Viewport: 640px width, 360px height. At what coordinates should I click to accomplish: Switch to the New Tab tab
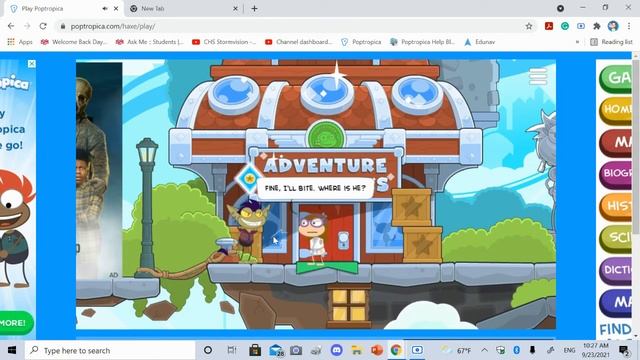pyautogui.click(x=183, y=8)
